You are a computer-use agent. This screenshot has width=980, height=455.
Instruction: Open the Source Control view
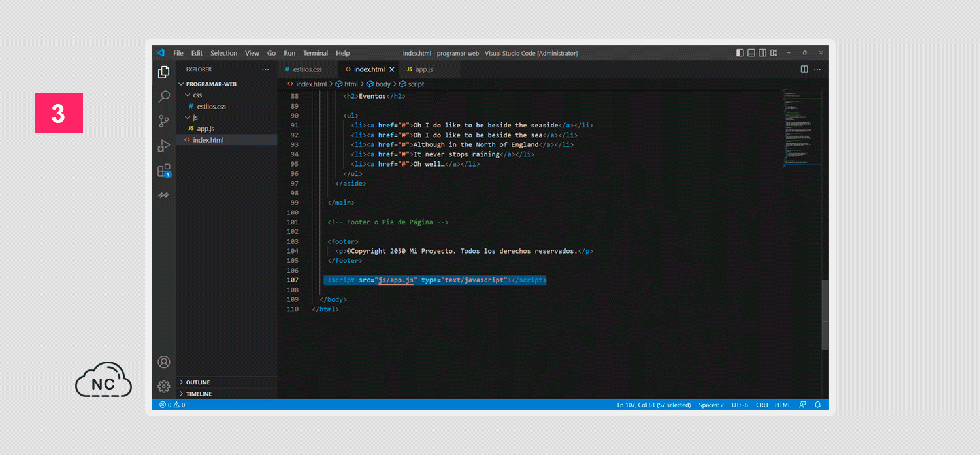[164, 121]
